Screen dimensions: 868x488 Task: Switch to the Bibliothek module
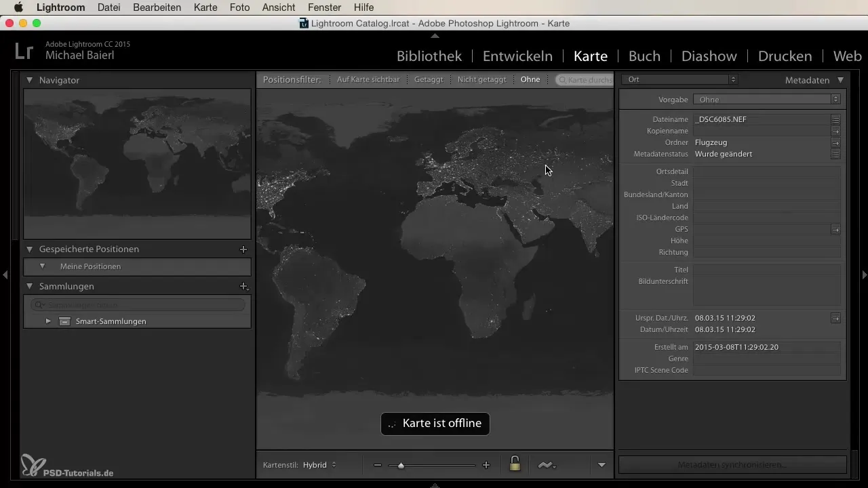[429, 56]
